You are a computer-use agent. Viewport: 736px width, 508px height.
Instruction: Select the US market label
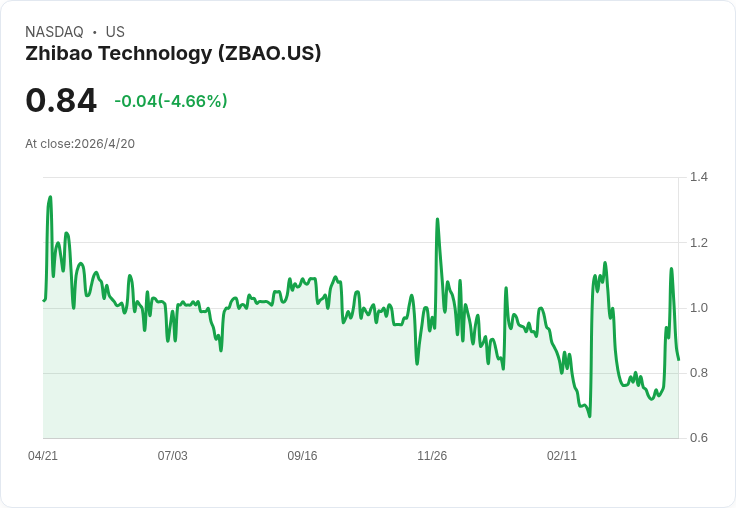(115, 32)
